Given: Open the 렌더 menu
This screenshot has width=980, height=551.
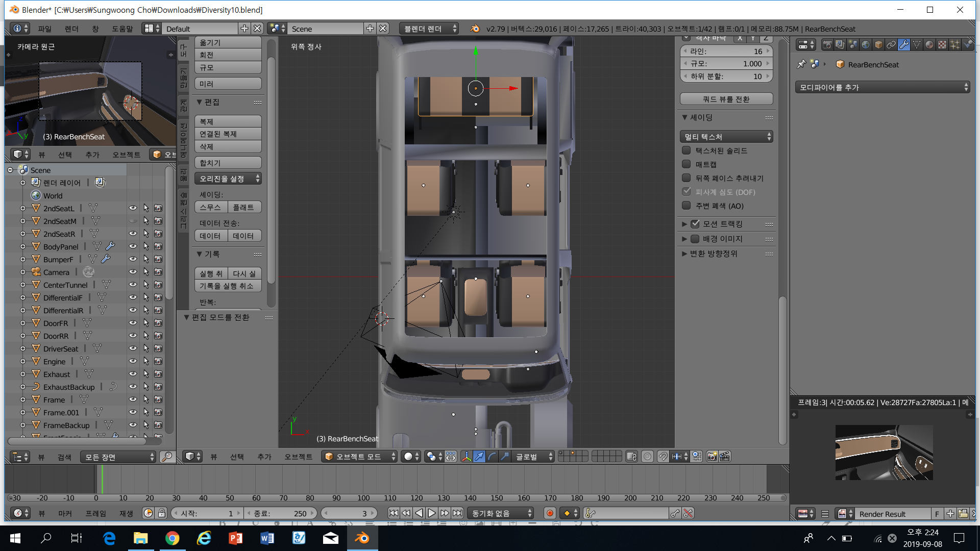Looking at the screenshot, I should pos(71,29).
